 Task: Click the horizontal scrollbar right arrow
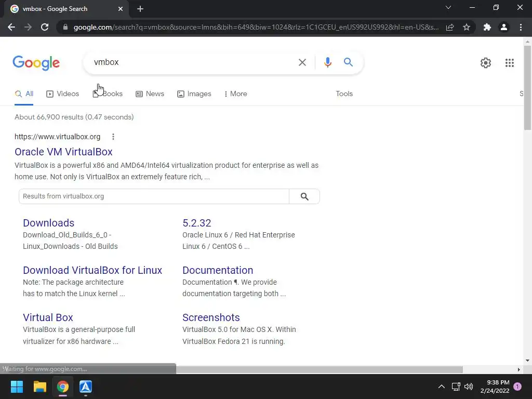[x=519, y=369]
